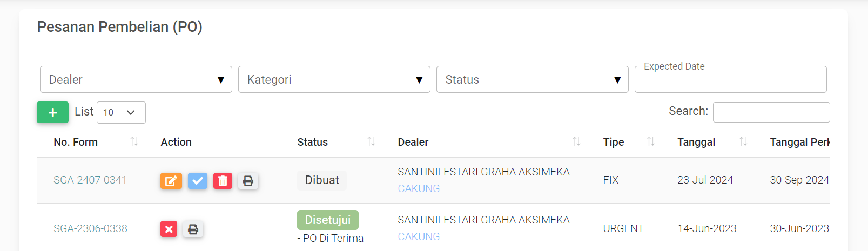Open form link SGA-2407-0341
The image size is (868, 251).
[x=90, y=180]
